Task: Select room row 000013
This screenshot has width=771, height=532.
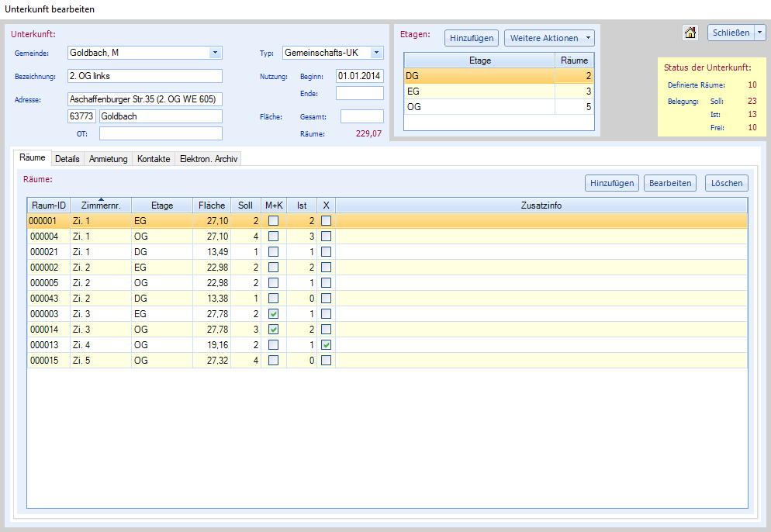Action: click(x=387, y=344)
